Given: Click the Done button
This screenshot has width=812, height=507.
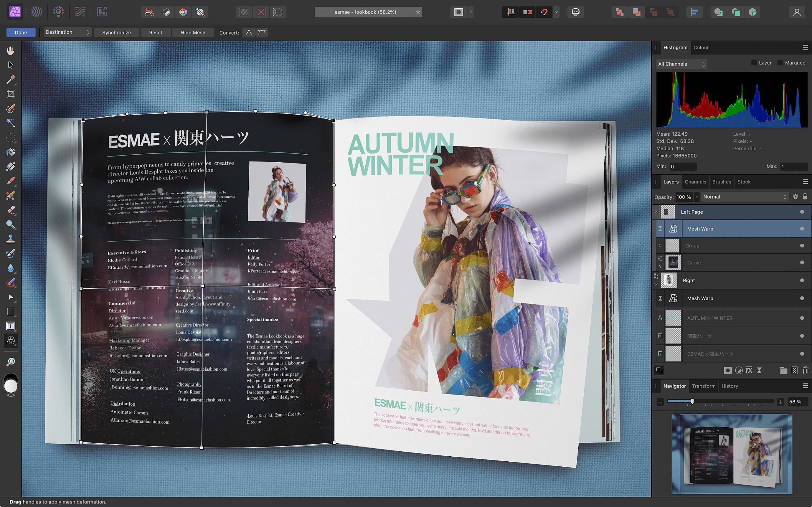Looking at the screenshot, I should click(x=21, y=32).
